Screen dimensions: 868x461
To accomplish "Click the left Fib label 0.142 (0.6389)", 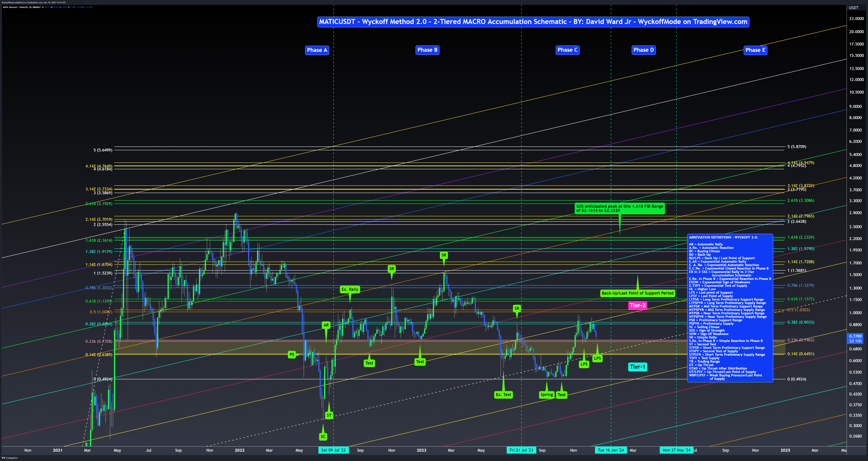I will pos(99,355).
